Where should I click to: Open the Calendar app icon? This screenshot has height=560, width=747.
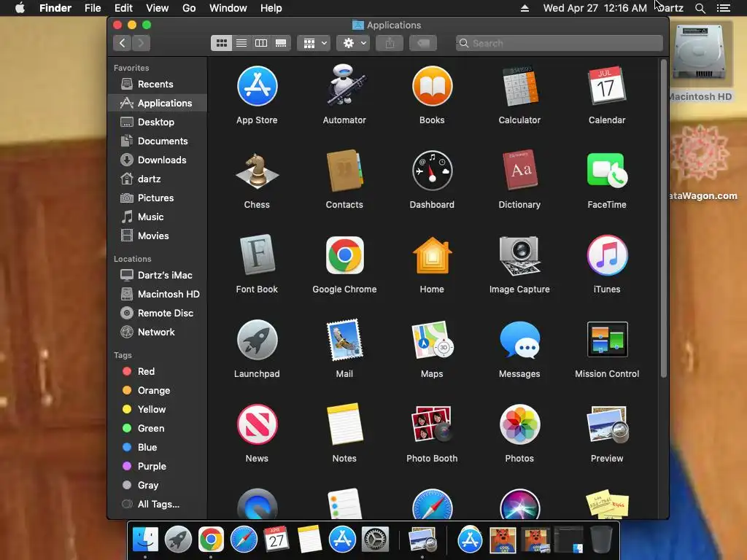tap(606, 86)
